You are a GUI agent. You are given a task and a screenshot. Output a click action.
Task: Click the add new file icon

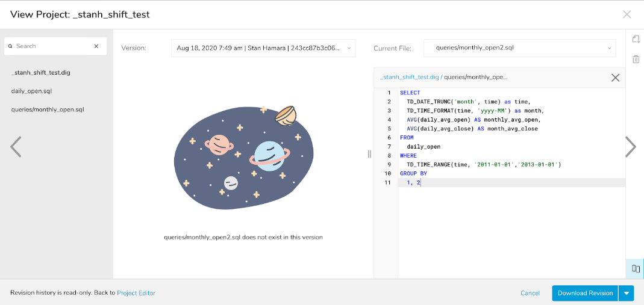click(x=636, y=39)
